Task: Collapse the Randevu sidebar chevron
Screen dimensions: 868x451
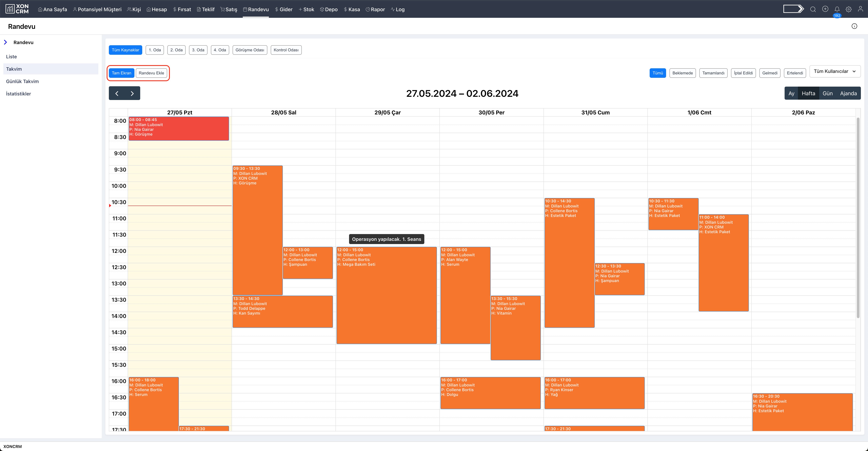Action: pyautogui.click(x=5, y=42)
